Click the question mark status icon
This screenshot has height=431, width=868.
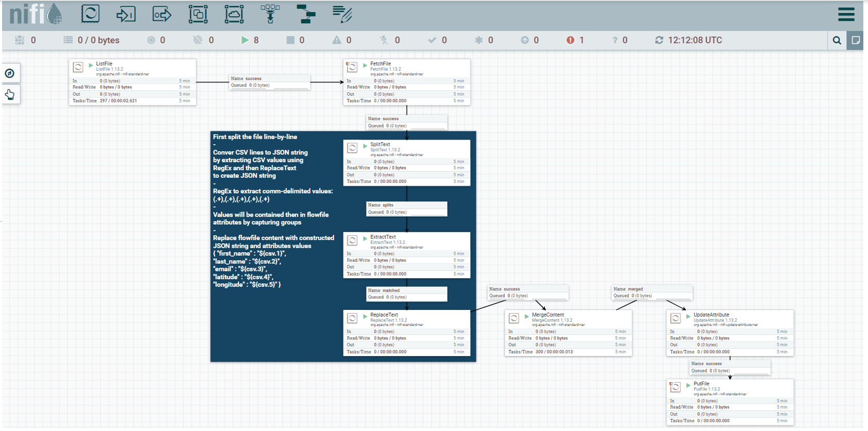pos(615,40)
